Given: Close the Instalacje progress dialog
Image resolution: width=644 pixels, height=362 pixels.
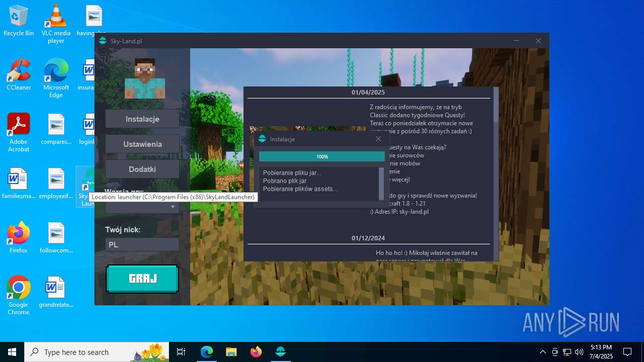Looking at the screenshot, I should (x=378, y=139).
